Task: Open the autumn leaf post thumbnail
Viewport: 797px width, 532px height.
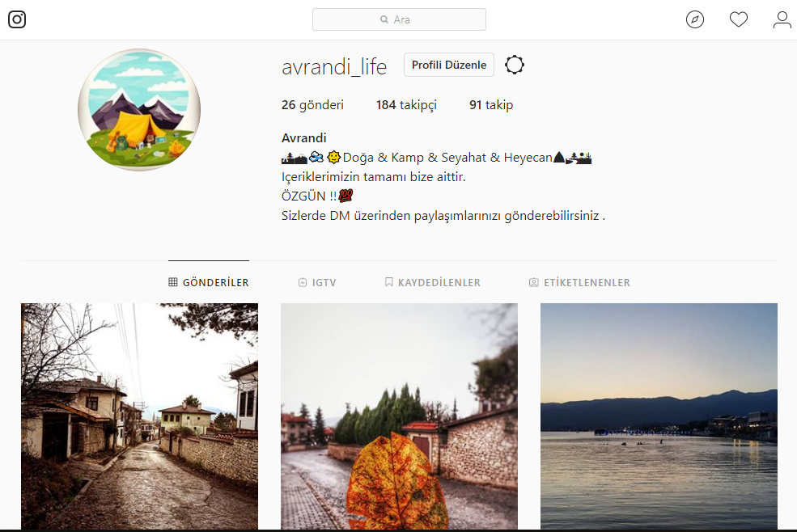Action: coord(399,416)
